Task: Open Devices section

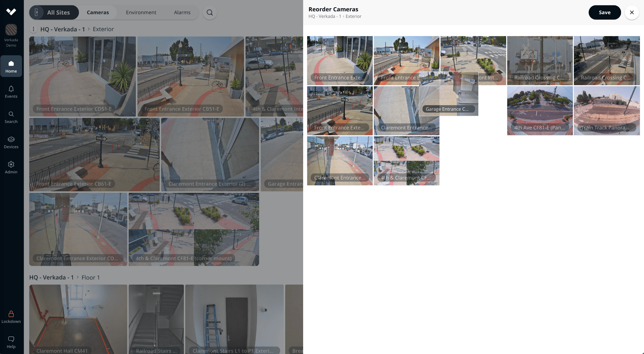Action: pyautogui.click(x=11, y=142)
